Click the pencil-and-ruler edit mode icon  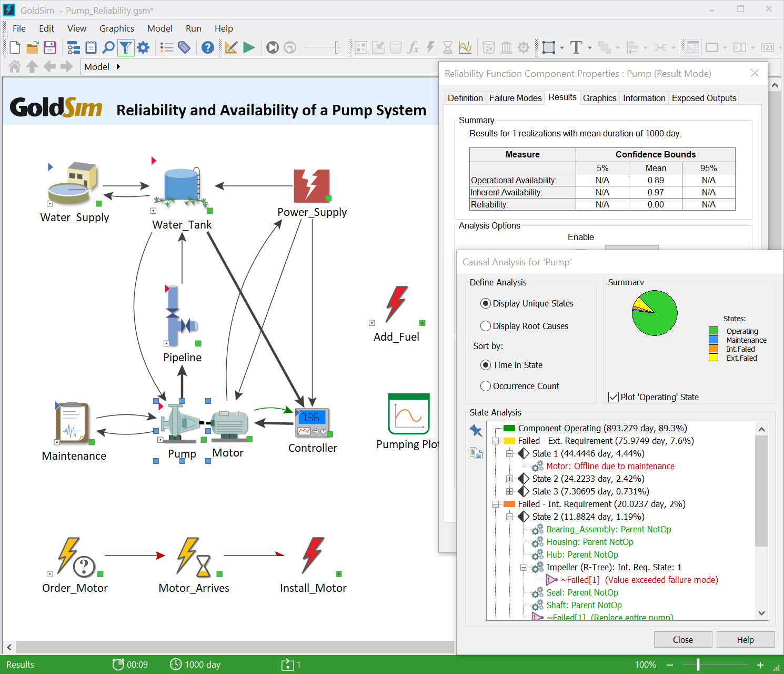tap(231, 47)
